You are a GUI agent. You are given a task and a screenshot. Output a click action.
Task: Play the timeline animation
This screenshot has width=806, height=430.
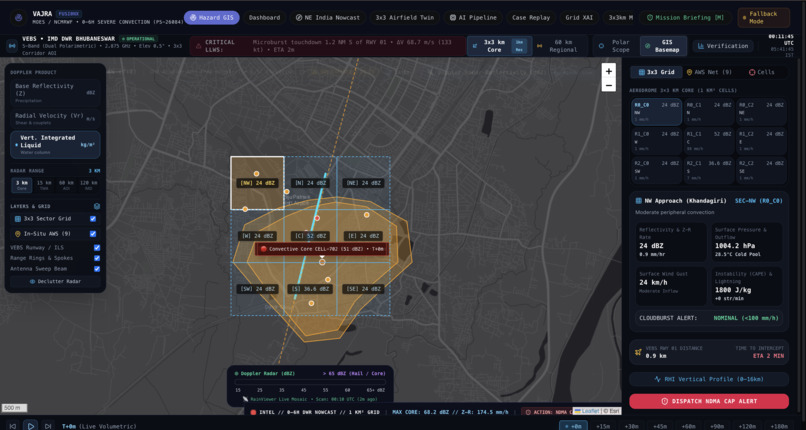(x=30, y=426)
